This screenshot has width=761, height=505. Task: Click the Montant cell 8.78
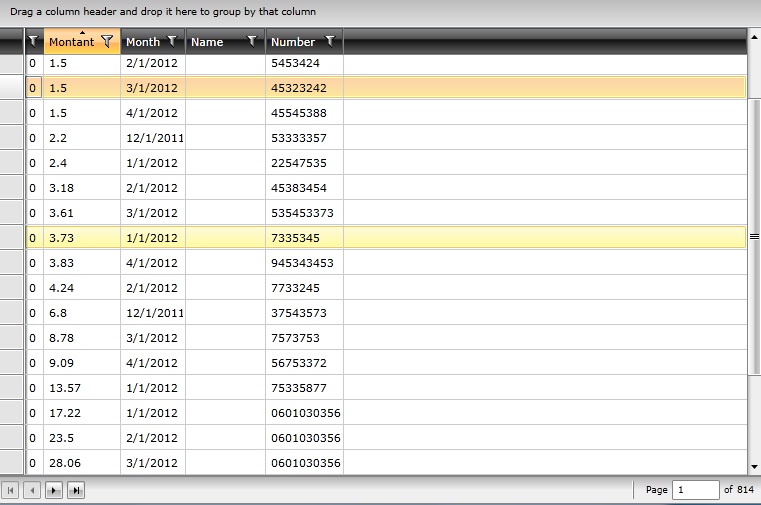point(82,338)
